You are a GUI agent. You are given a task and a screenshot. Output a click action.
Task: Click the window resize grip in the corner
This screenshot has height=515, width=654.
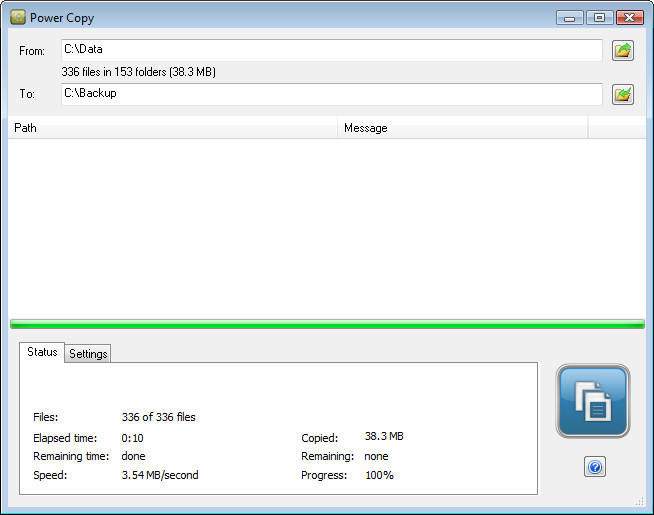click(x=639, y=501)
